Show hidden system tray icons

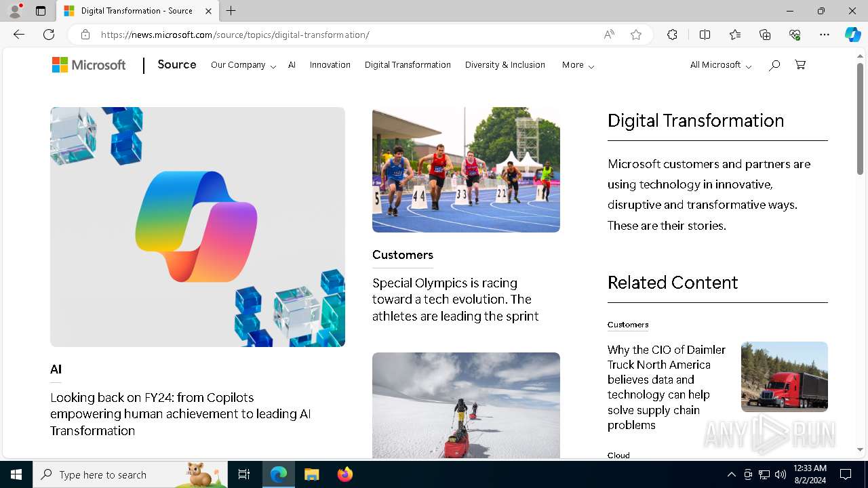pos(731,474)
